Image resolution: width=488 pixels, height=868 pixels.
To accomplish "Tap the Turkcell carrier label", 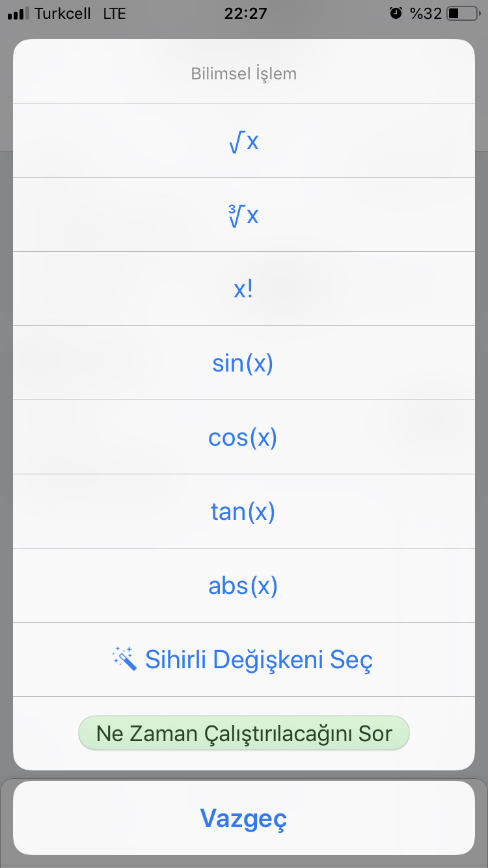I will tap(62, 13).
